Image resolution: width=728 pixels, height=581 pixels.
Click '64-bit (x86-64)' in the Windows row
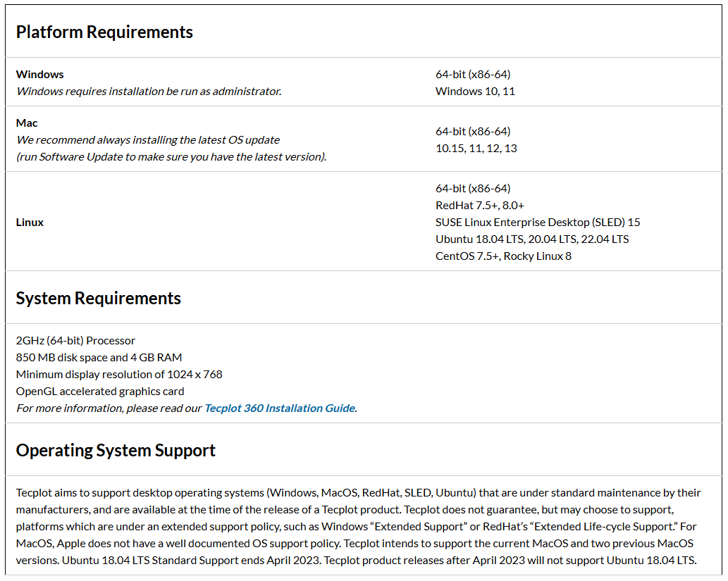pyautogui.click(x=473, y=75)
